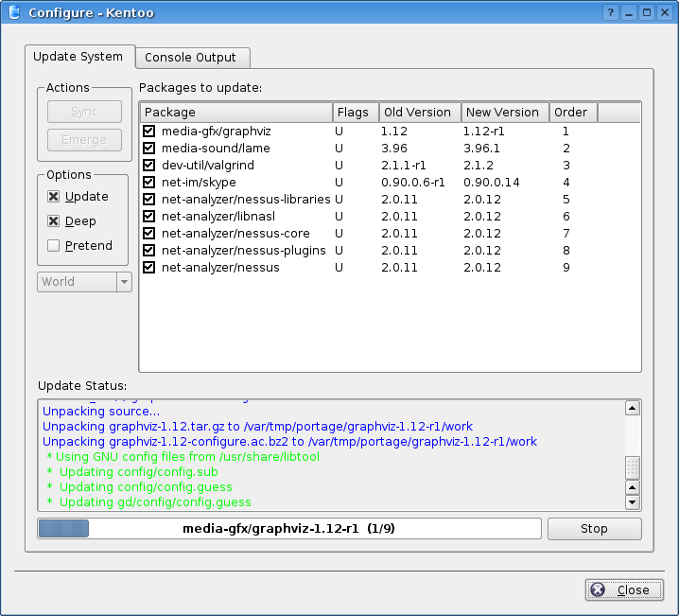Uncheck the net-im/skype package checkbox

point(149,182)
